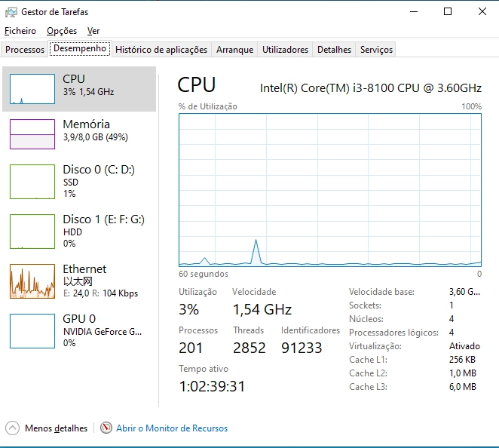
Task: Click the Resource Monitor gauge icon
Action: pyautogui.click(x=106, y=428)
